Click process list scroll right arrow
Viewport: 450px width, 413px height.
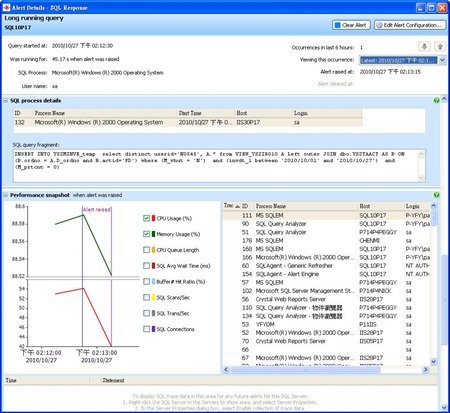[x=425, y=369]
